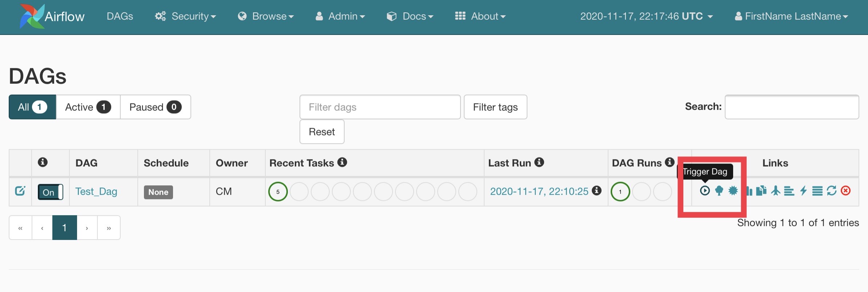Image resolution: width=868 pixels, height=292 pixels.
Task: Go to the DAGs menu item
Action: click(x=120, y=16)
